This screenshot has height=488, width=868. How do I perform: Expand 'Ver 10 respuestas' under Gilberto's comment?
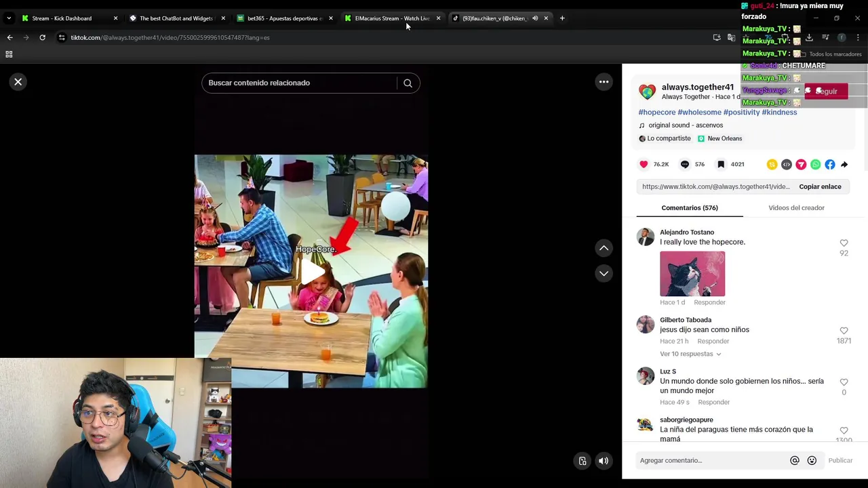[x=690, y=354]
